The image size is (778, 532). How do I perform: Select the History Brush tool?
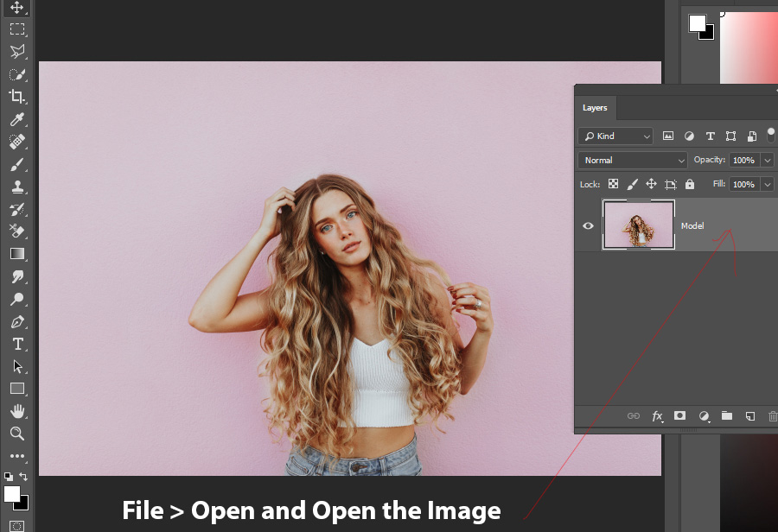pos(17,209)
